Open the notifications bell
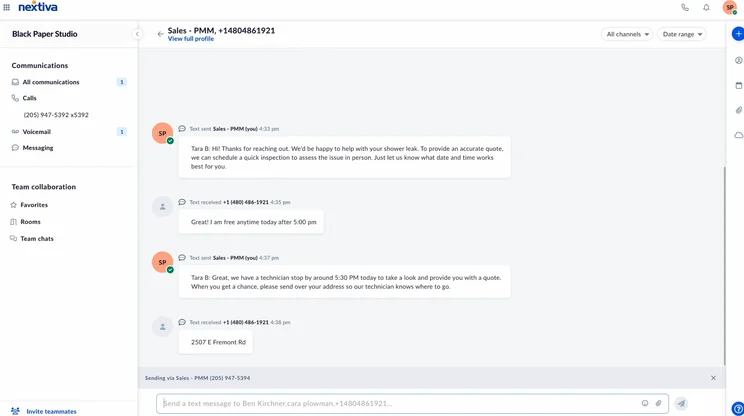The width and height of the screenshot is (744, 416). point(706,8)
